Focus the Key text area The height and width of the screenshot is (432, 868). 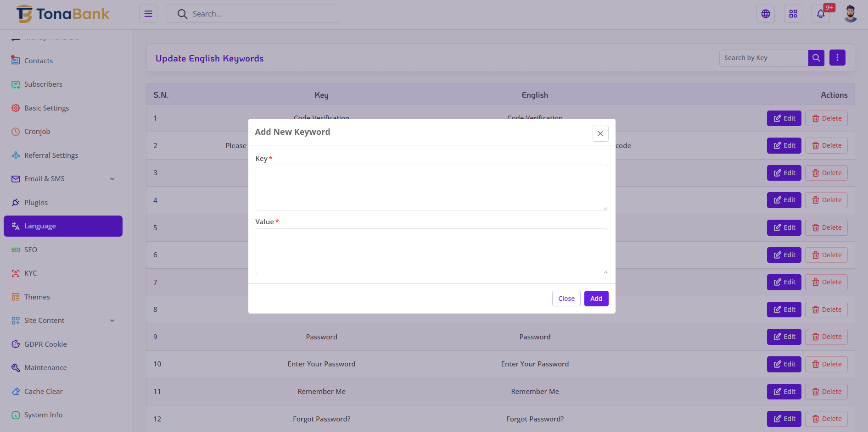pyautogui.click(x=431, y=188)
